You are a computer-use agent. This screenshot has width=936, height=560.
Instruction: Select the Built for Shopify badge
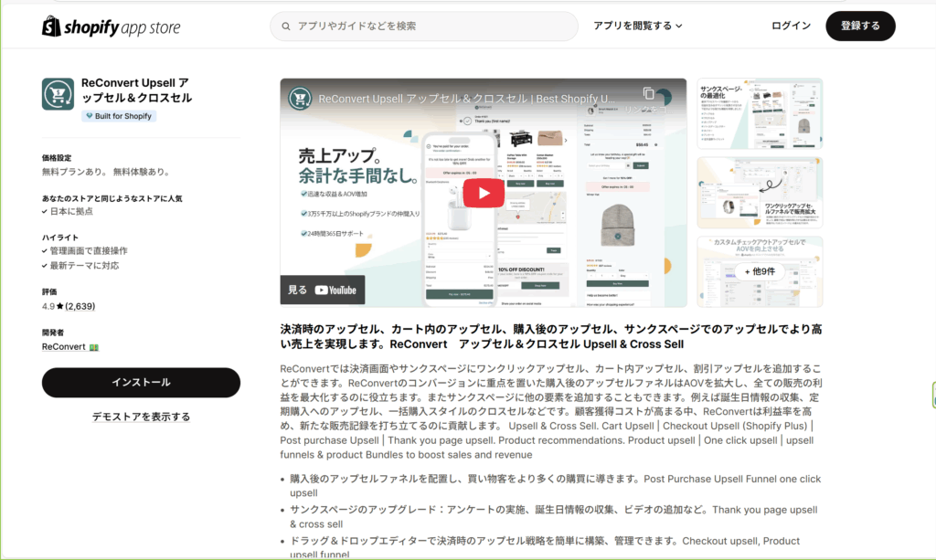click(x=119, y=116)
